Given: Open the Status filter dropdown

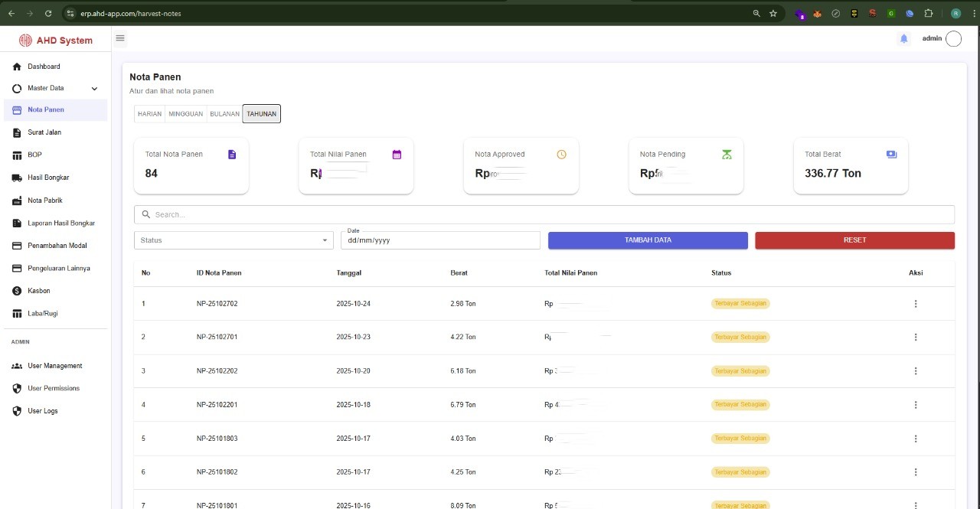Looking at the screenshot, I should 234,240.
